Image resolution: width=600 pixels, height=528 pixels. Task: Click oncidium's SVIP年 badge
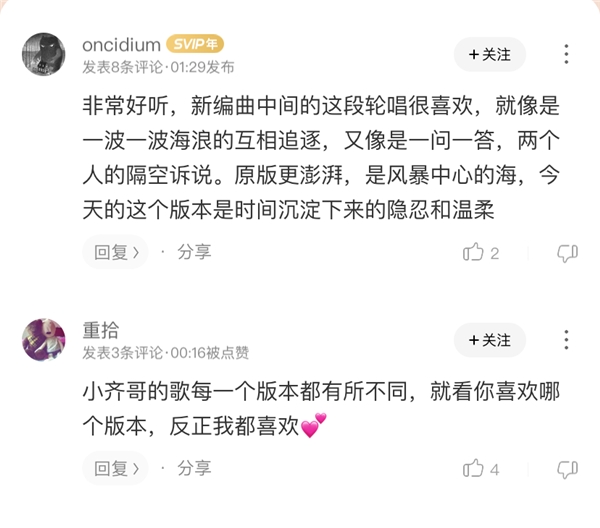[194, 45]
